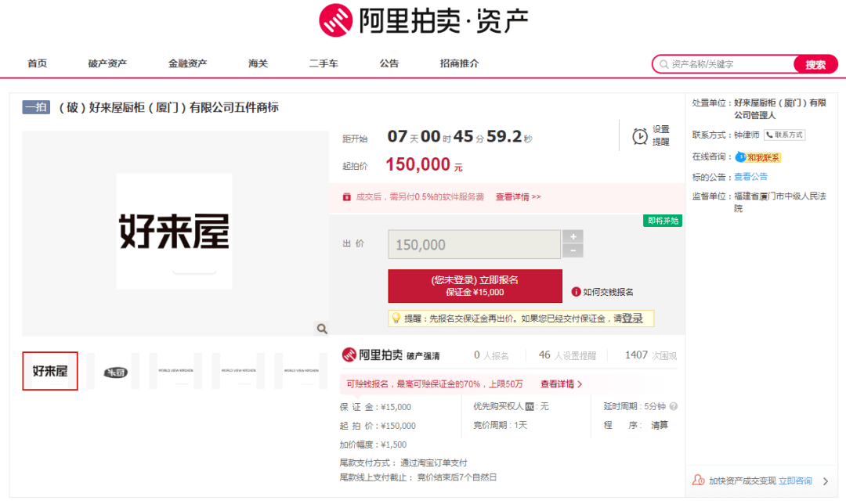Image resolution: width=846 pixels, height=504 pixels.
Task: Click the help icon beside 延时周期
Action: point(674,407)
